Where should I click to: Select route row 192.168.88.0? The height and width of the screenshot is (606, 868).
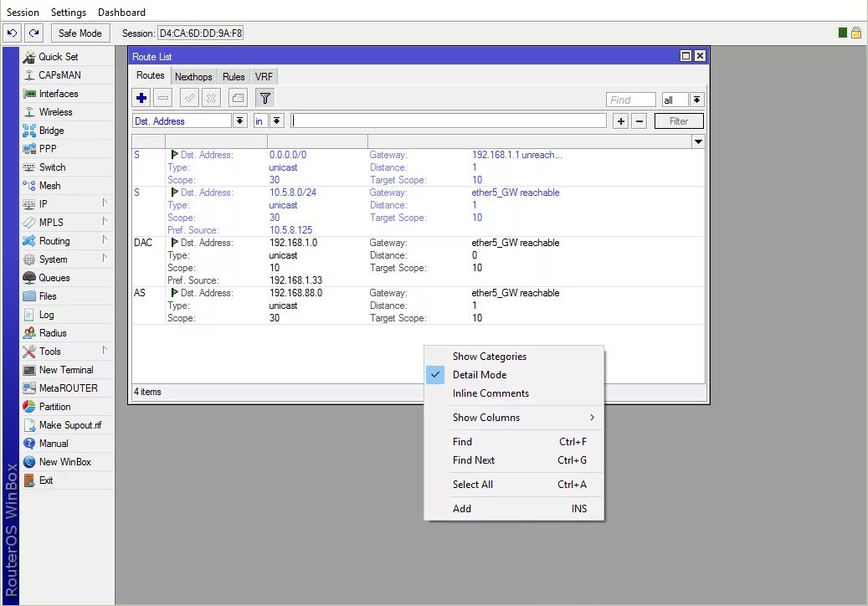419,306
